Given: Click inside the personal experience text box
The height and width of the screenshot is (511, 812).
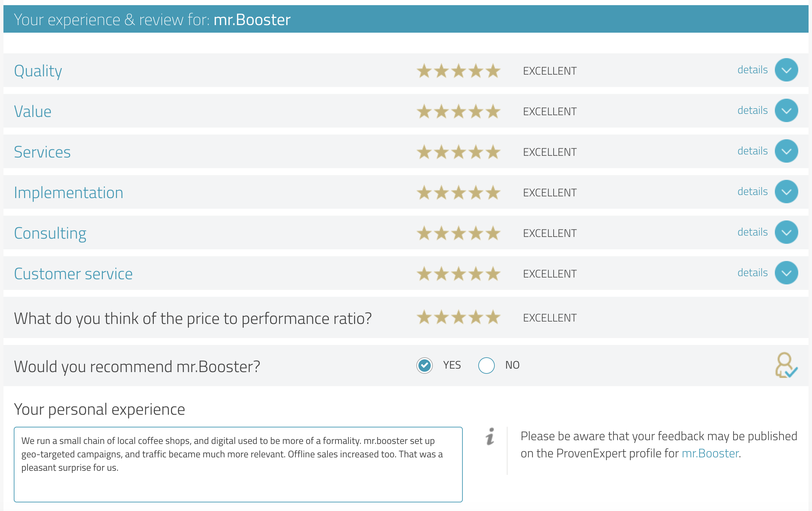Looking at the screenshot, I should click(x=238, y=464).
